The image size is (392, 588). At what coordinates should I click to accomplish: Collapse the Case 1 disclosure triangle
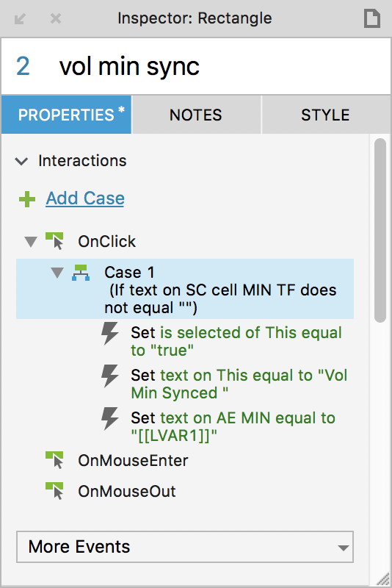tap(57, 273)
